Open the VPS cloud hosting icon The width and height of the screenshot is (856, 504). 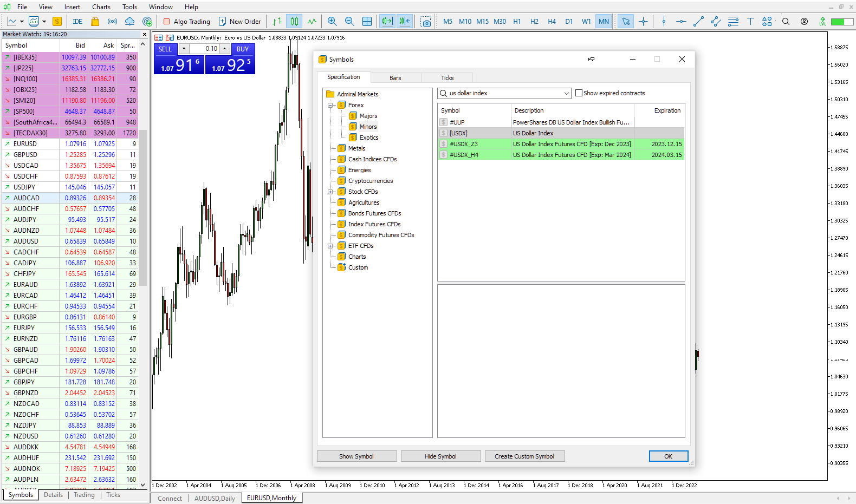point(129,22)
